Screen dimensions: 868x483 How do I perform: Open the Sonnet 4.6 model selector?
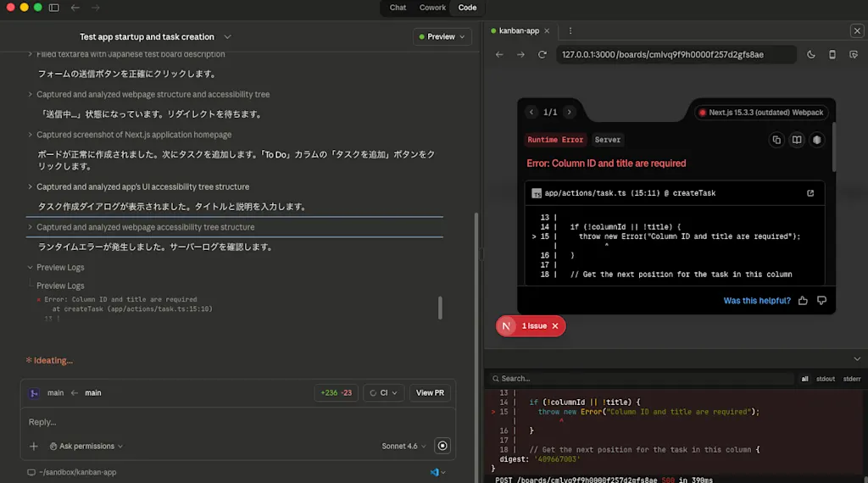tap(403, 446)
